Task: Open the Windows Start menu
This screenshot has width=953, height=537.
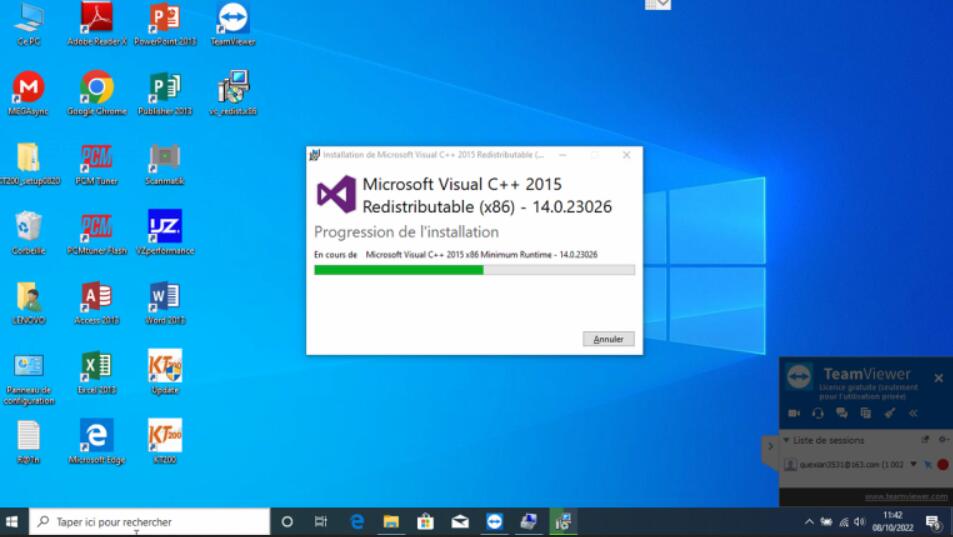Action: 12,522
